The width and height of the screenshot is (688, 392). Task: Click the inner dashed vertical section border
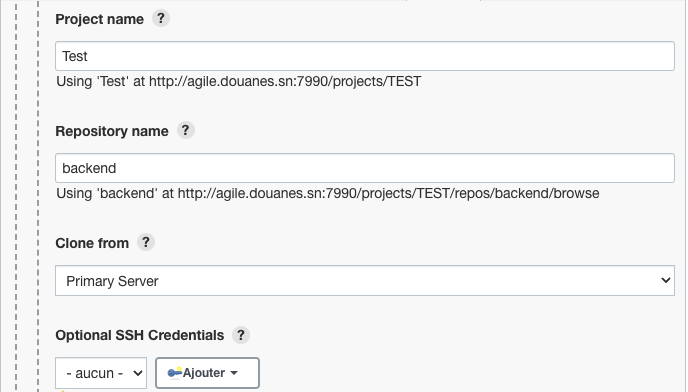pos(38,196)
